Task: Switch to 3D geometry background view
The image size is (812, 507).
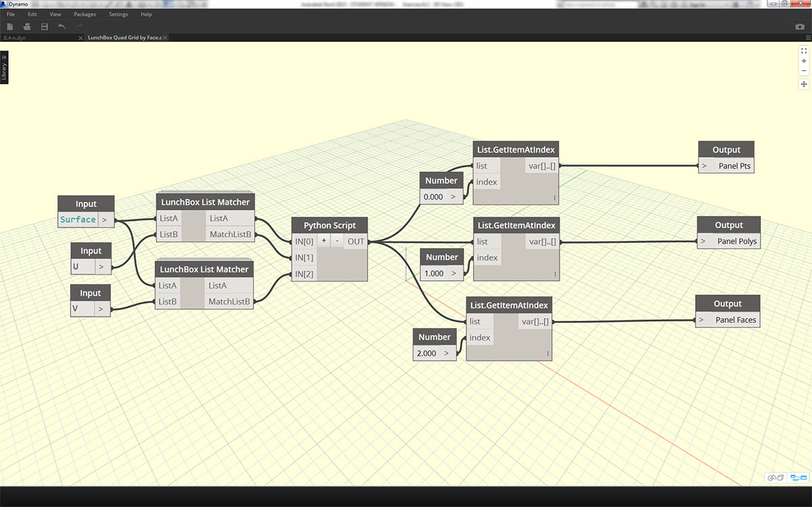Action: [x=775, y=477]
